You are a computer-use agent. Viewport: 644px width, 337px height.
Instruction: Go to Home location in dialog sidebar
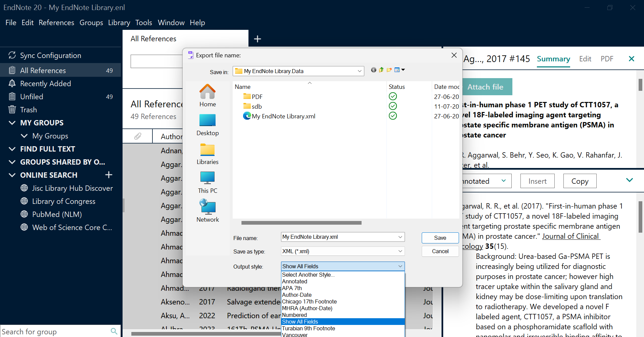pyautogui.click(x=208, y=96)
